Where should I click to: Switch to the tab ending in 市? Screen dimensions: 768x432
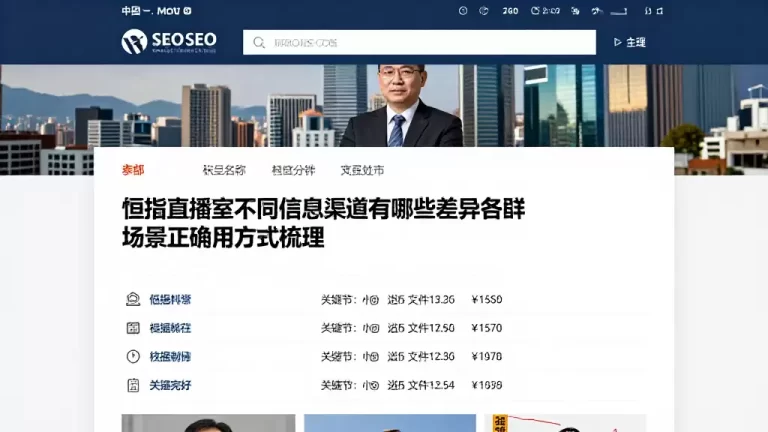pos(362,170)
